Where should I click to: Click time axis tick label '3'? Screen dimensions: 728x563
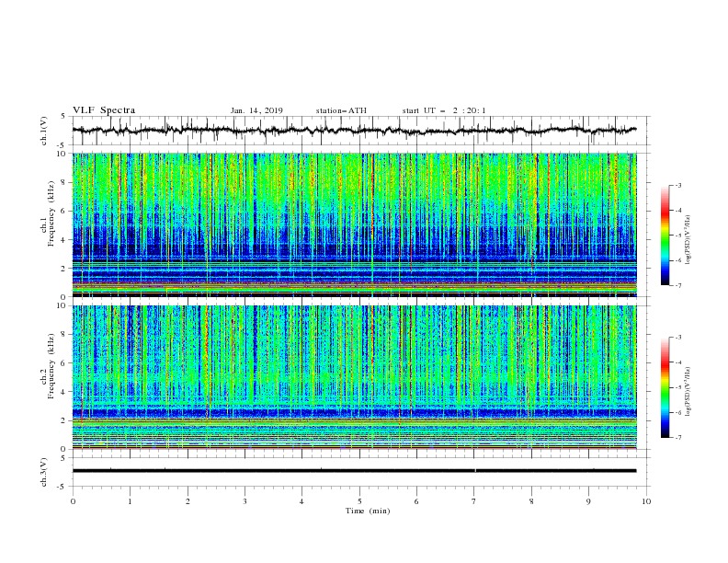click(x=245, y=501)
